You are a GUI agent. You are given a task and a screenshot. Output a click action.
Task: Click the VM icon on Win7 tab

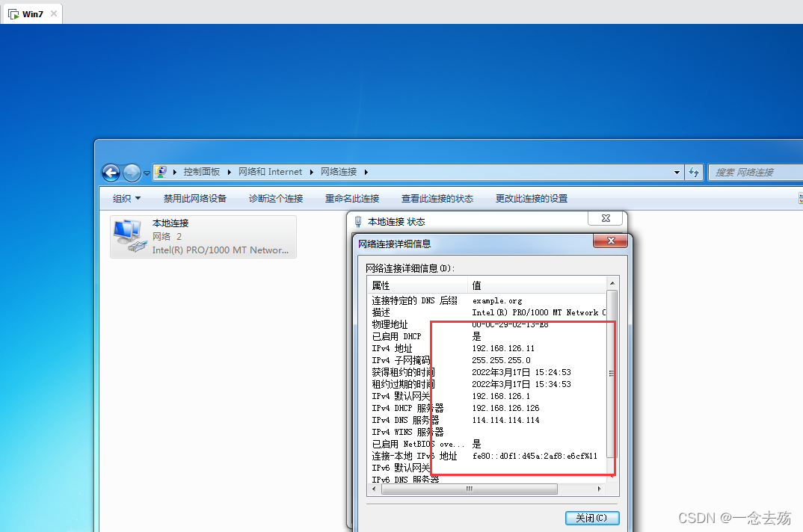(13, 14)
